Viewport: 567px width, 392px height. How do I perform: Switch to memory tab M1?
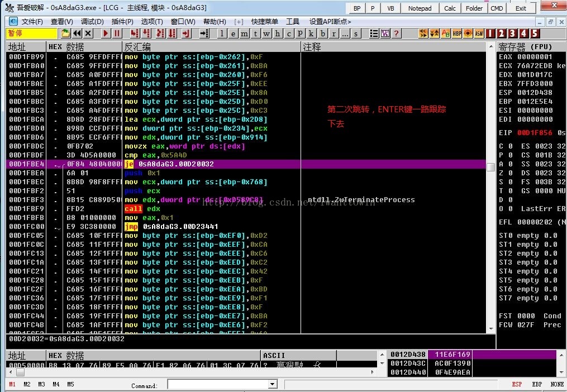pyautogui.click(x=12, y=384)
